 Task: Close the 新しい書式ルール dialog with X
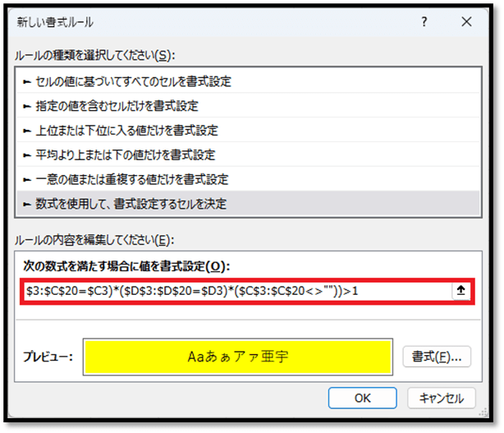[x=466, y=23]
